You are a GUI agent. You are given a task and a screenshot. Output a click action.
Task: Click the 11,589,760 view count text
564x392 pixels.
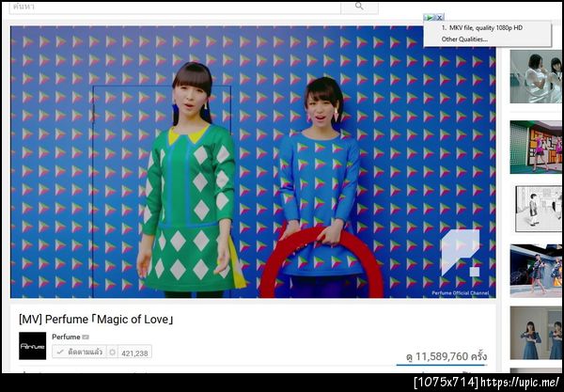coord(446,356)
